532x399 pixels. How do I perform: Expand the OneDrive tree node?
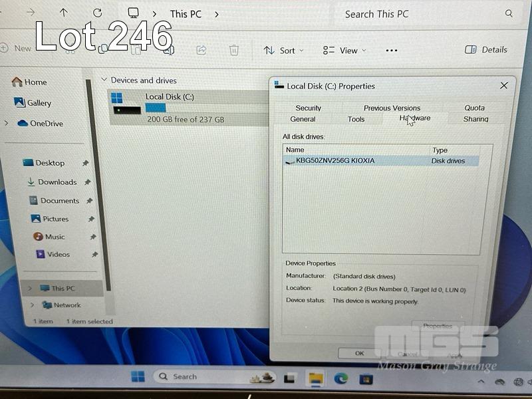(x=7, y=123)
